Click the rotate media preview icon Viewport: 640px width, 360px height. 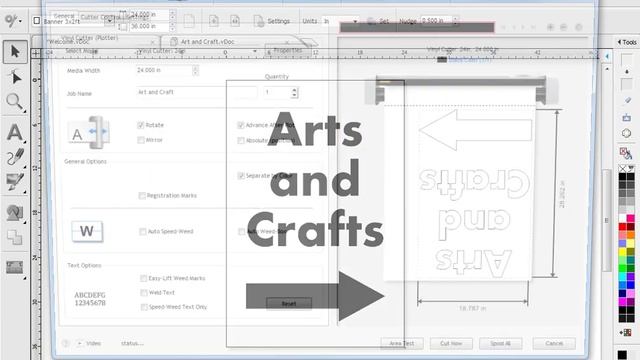point(89,132)
